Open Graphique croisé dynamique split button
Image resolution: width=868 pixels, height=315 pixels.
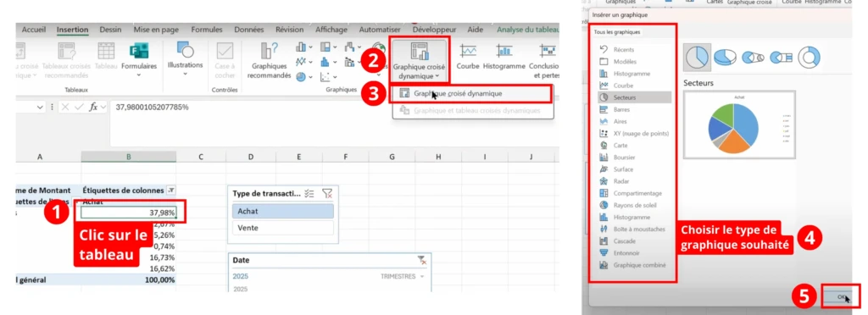(419, 59)
